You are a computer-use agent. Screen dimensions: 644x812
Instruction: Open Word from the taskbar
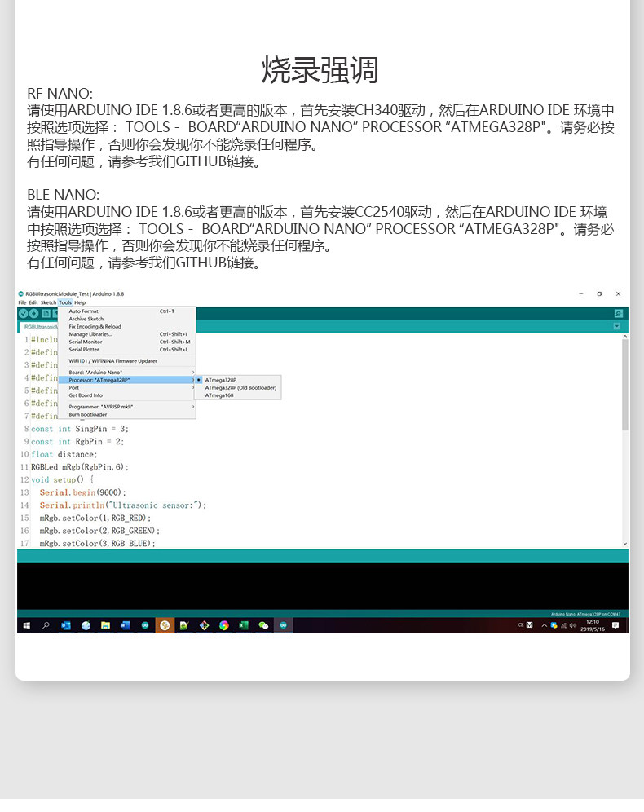(126, 625)
